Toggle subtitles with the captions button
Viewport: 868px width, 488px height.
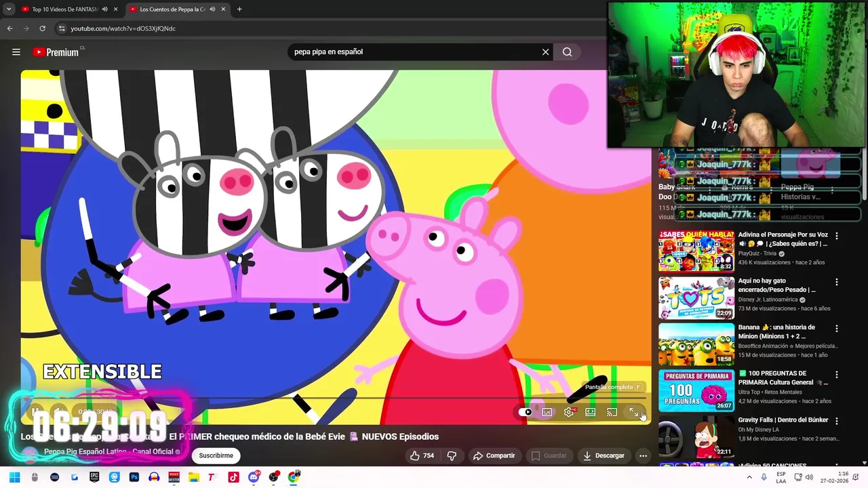547,412
